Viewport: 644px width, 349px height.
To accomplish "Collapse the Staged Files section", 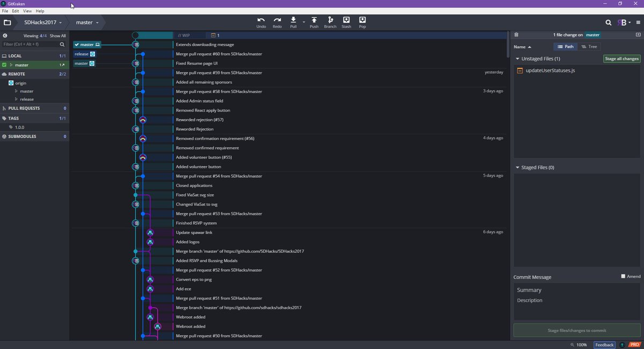I will pos(517,168).
